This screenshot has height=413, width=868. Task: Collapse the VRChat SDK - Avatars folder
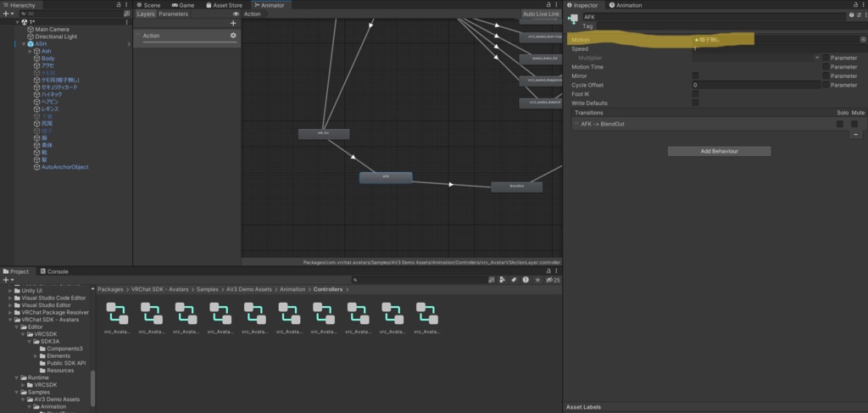click(10, 320)
